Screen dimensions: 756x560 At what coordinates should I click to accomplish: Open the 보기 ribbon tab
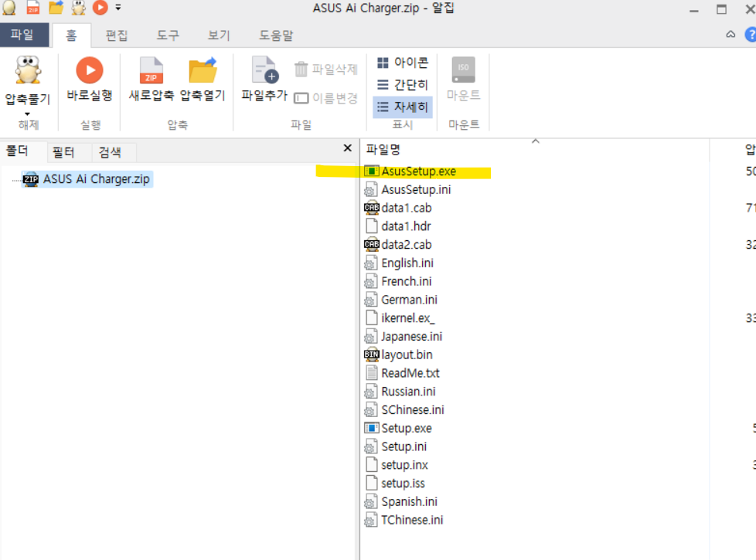click(x=219, y=36)
